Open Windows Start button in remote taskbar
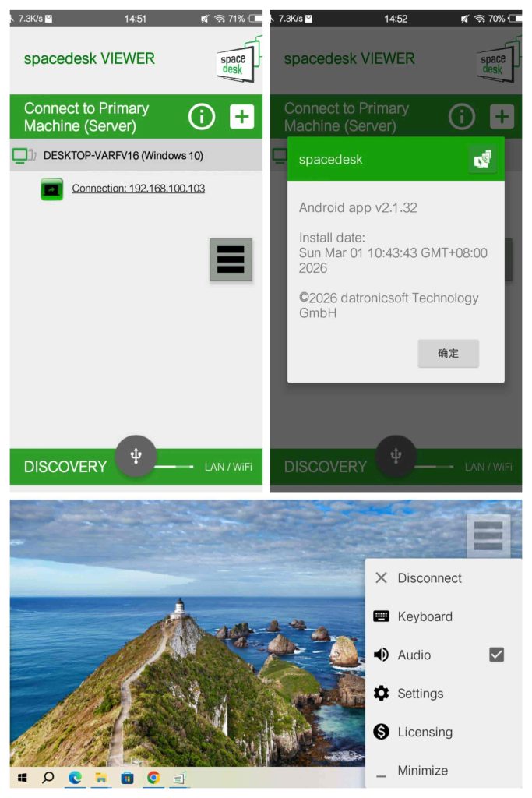The width and height of the screenshot is (532, 798). coord(23,778)
